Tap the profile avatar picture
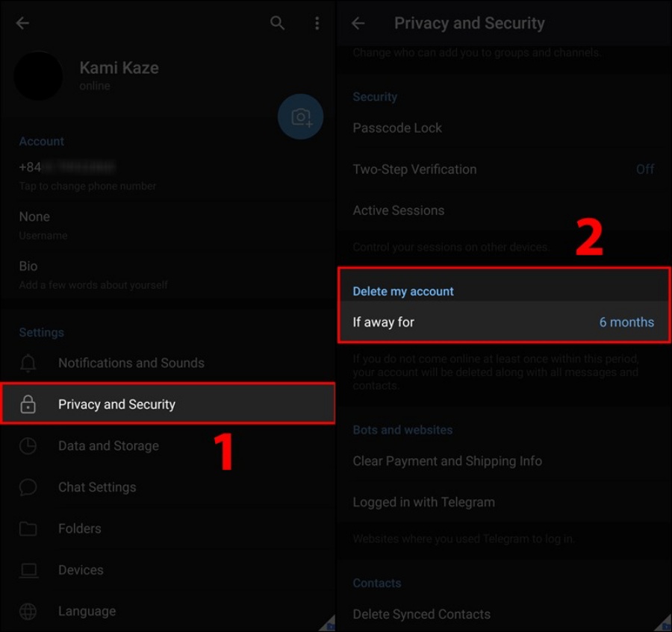This screenshot has height=632, width=672. [39, 76]
